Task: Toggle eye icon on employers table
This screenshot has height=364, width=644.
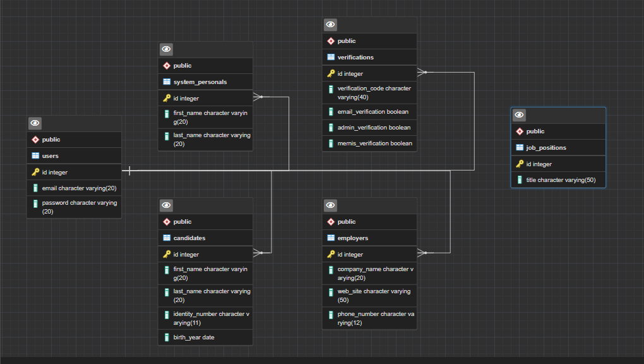Action: point(330,205)
